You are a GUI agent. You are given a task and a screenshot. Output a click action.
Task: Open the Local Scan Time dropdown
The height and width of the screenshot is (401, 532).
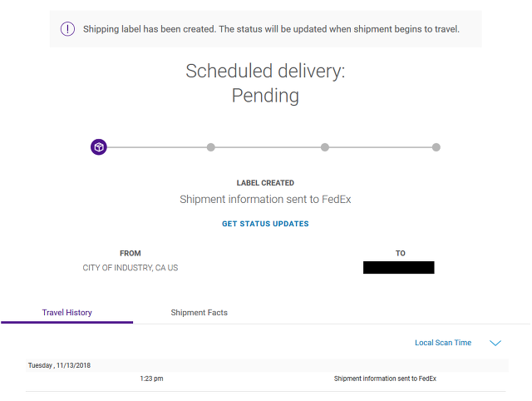coord(443,343)
